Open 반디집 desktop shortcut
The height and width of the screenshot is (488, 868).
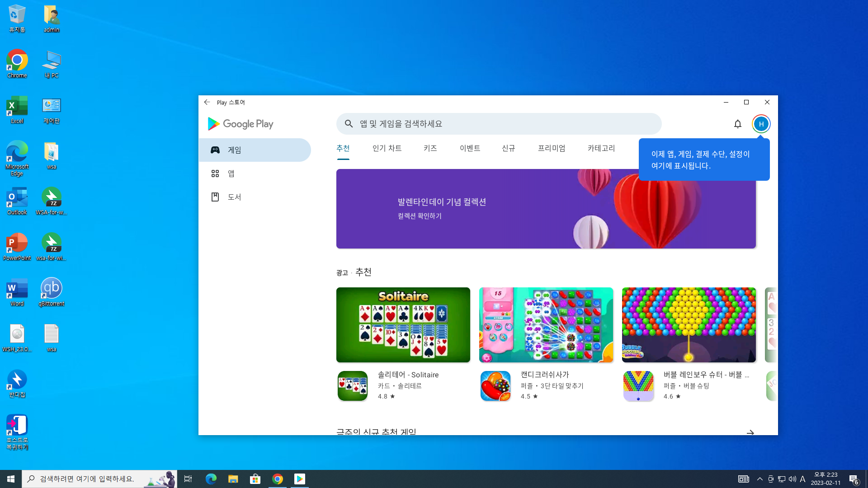tap(17, 384)
